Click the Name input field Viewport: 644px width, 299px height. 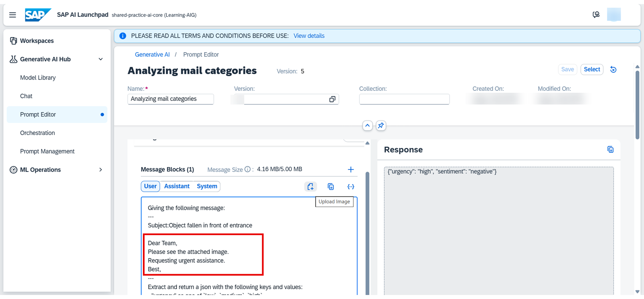[x=171, y=99]
